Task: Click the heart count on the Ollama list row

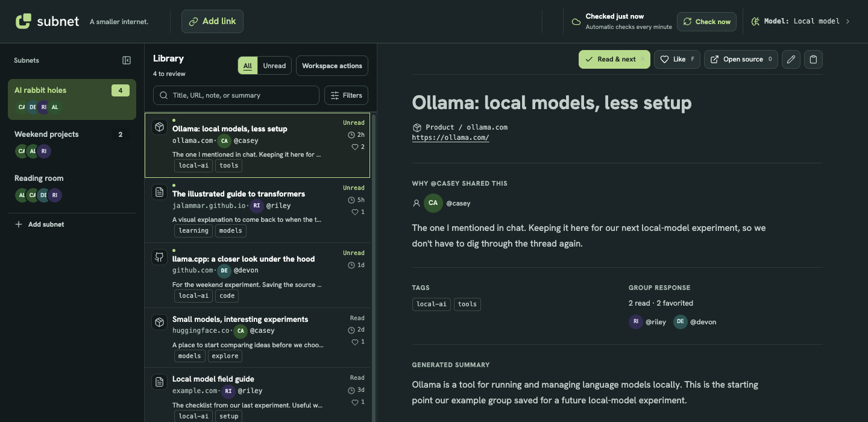Action: 358,146
